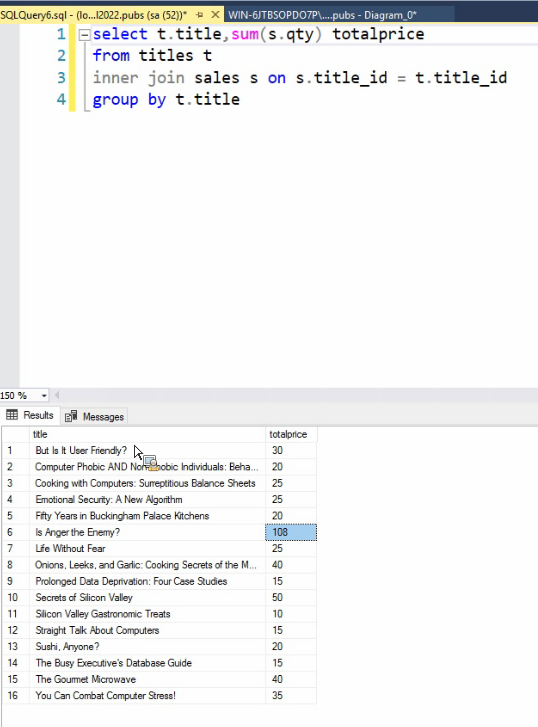
Task: Select row header number 16
Action: (x=15, y=695)
